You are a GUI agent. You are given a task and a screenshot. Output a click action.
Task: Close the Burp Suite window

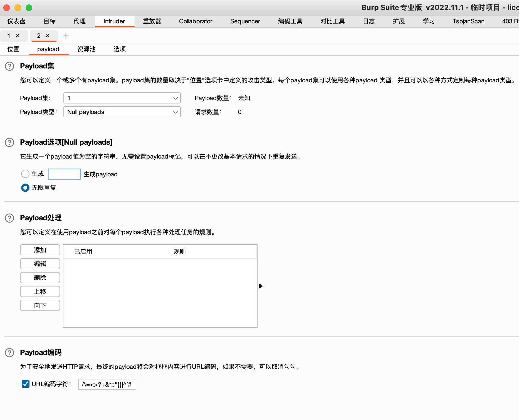tap(7, 8)
